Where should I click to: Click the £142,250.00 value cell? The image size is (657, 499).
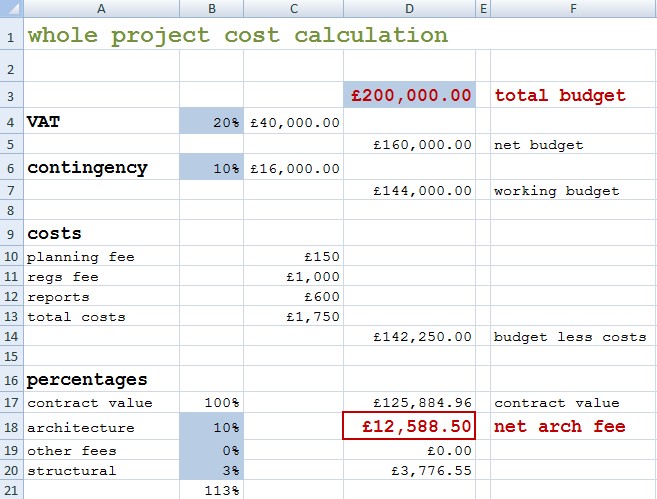point(409,336)
